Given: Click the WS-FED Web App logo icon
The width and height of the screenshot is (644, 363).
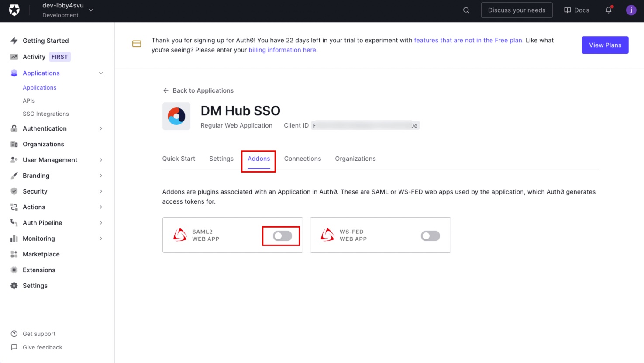Looking at the screenshot, I should (x=327, y=235).
